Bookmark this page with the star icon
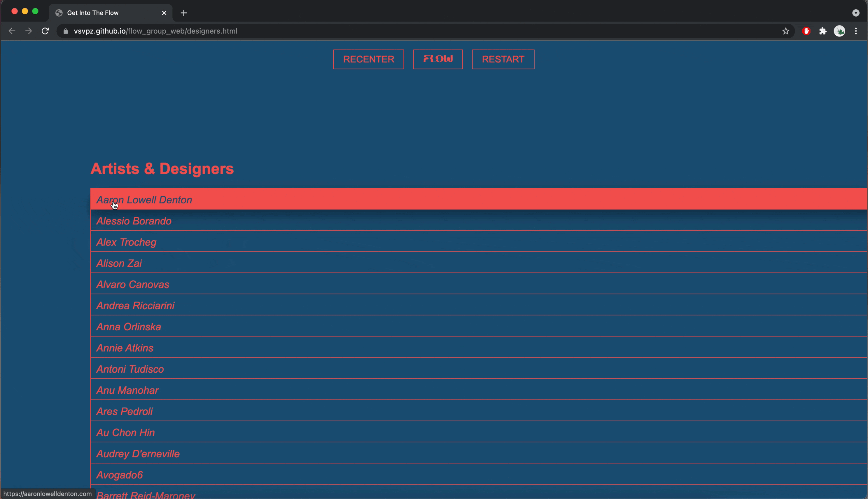Viewport: 868px width, 499px height. pos(785,31)
